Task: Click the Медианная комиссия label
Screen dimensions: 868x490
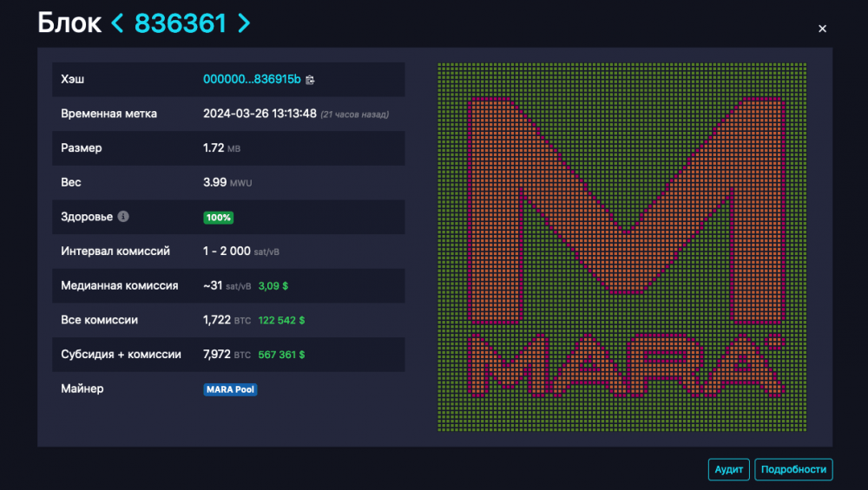Action: coord(120,285)
